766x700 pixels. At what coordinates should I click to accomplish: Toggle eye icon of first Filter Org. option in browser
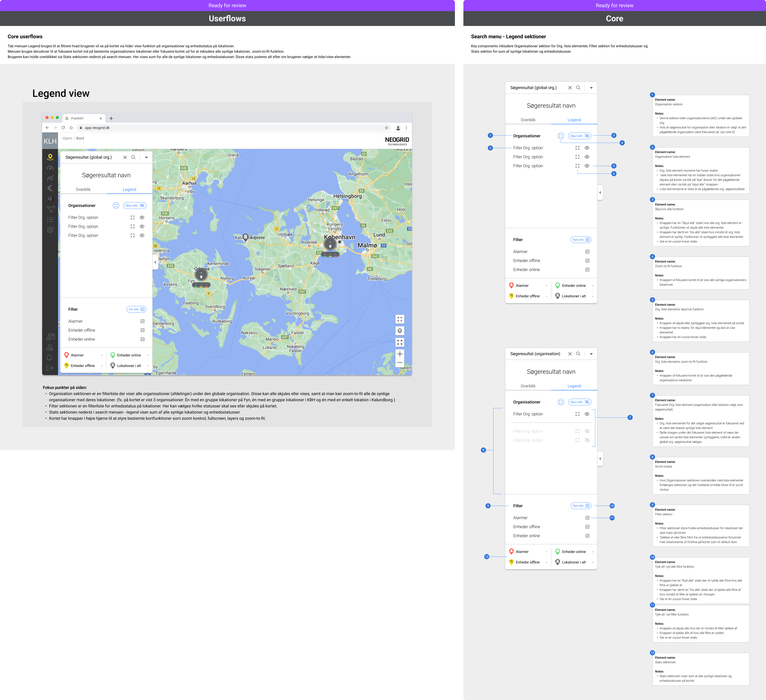click(x=142, y=217)
